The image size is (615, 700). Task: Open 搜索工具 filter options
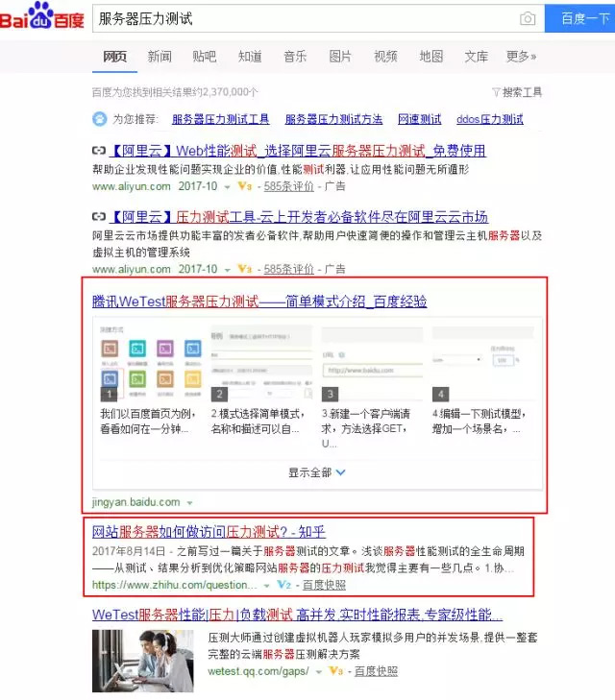tap(517, 92)
